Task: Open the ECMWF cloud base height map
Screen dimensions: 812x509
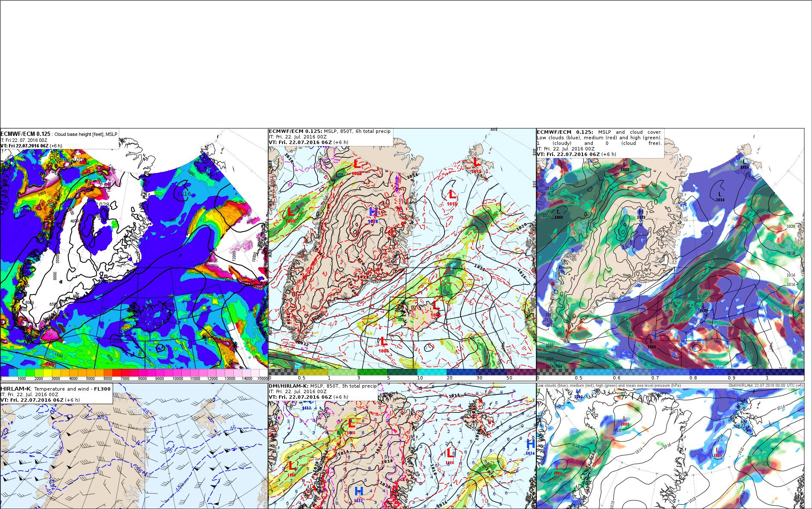Action: (x=134, y=255)
